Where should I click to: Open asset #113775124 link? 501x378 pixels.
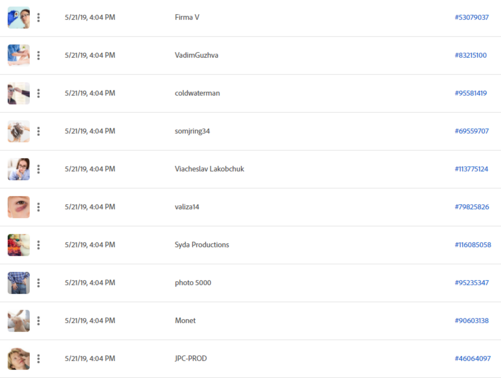471,169
